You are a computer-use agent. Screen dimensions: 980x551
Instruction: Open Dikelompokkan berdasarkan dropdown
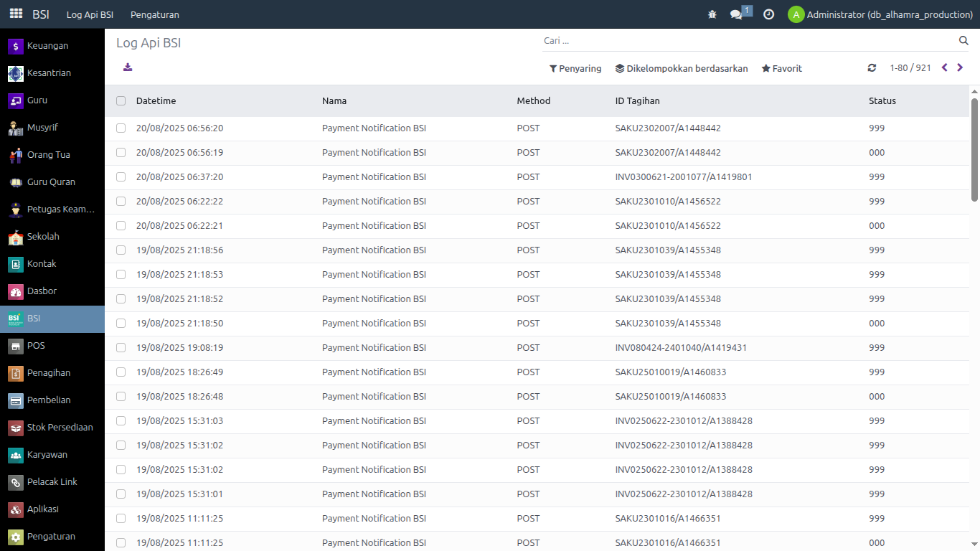(682, 69)
